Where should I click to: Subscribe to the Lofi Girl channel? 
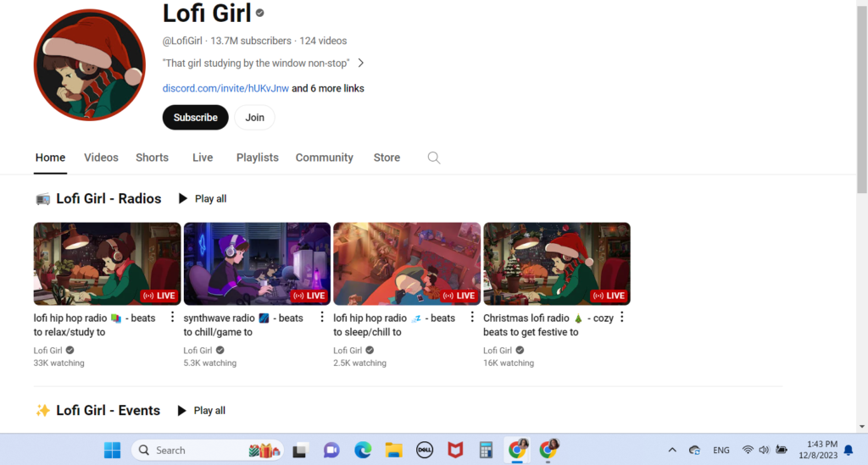pyautogui.click(x=196, y=117)
